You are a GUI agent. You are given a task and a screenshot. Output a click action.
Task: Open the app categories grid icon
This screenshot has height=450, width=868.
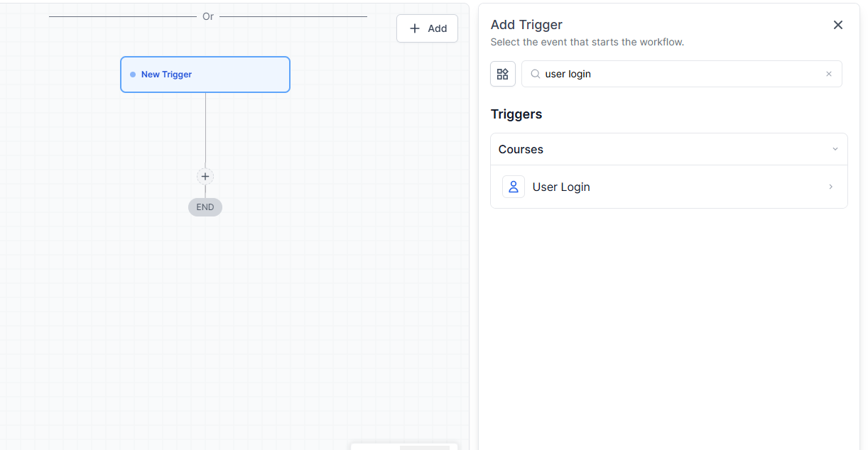click(x=503, y=74)
